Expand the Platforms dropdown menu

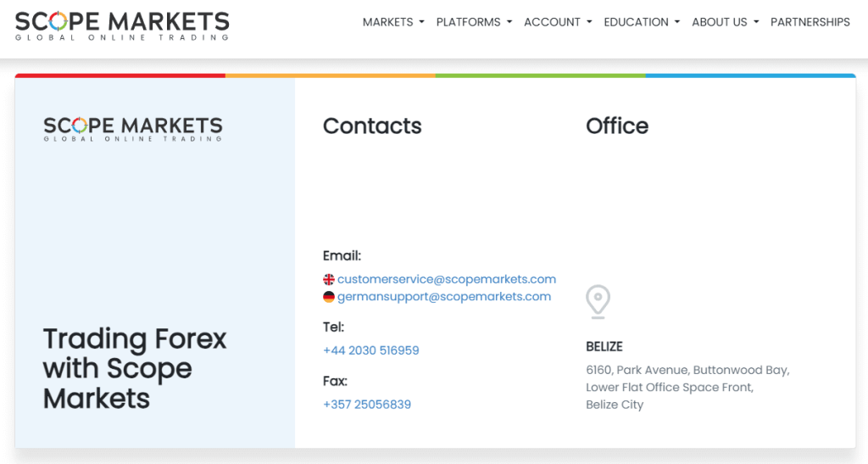[475, 22]
